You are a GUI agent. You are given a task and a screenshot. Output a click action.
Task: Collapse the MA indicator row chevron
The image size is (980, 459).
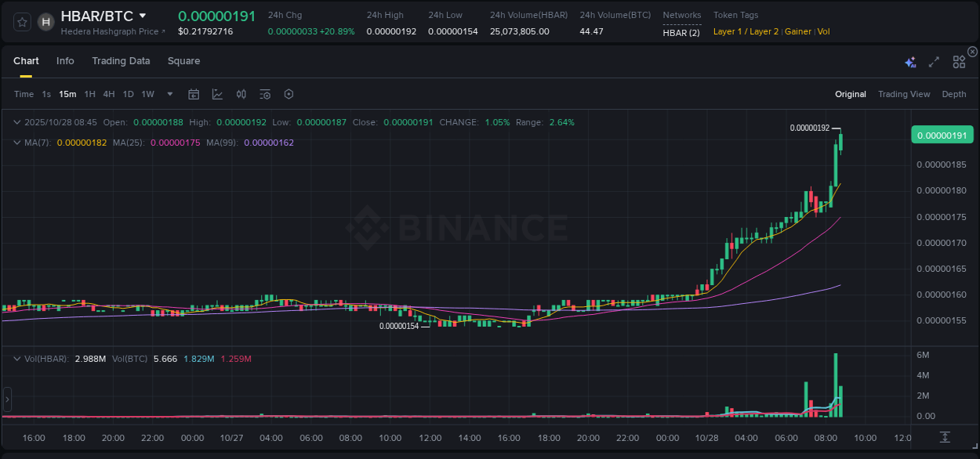coord(16,143)
